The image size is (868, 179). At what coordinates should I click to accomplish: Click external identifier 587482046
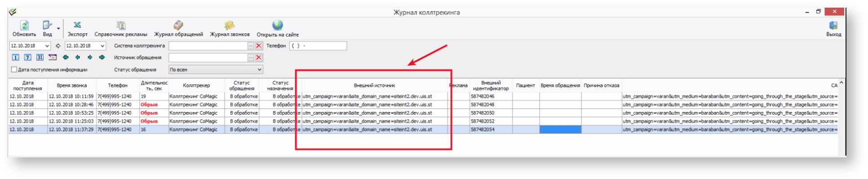click(x=483, y=96)
